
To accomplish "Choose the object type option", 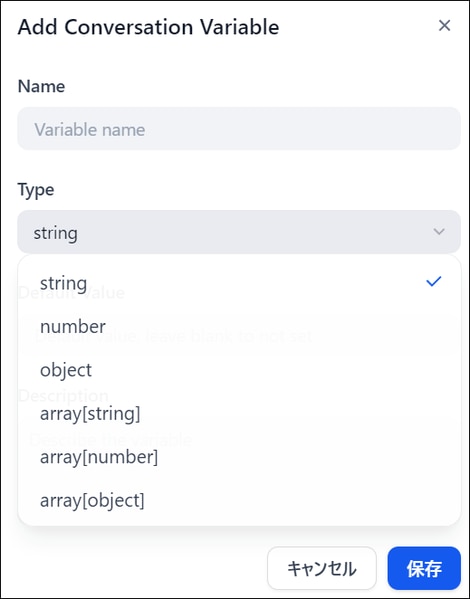I will click(240, 370).
